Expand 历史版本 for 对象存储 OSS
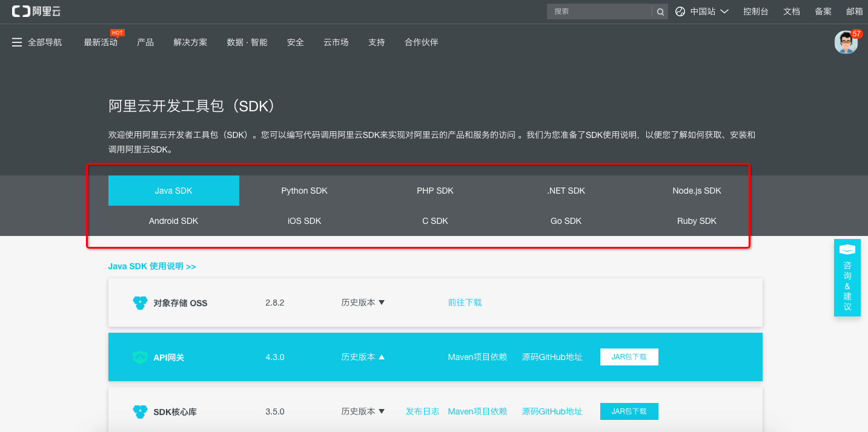The height and width of the screenshot is (432, 868). 363,303
